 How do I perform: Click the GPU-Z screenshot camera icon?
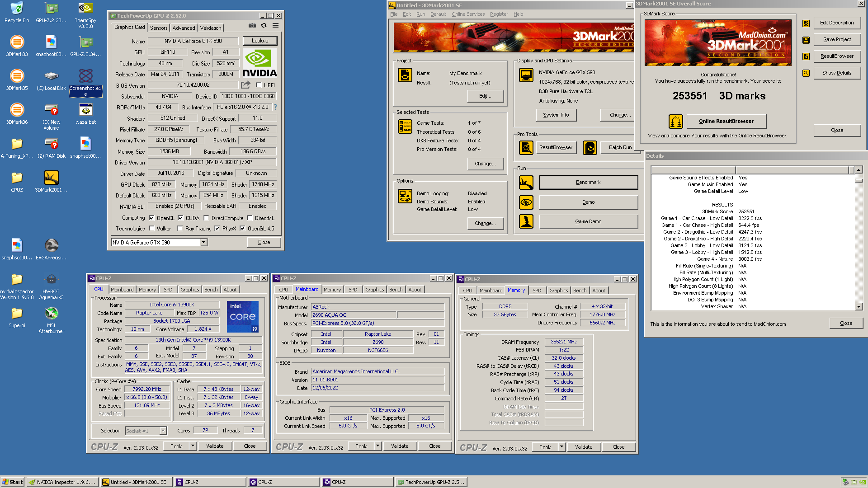pos(252,26)
